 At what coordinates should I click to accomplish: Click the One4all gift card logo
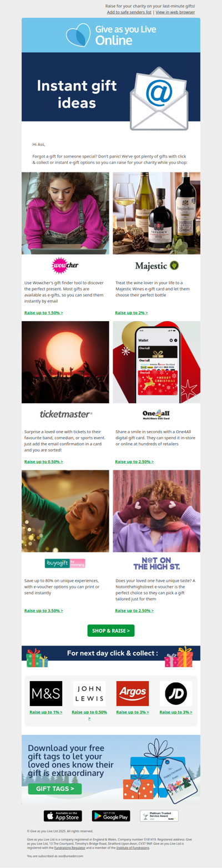[157, 414]
